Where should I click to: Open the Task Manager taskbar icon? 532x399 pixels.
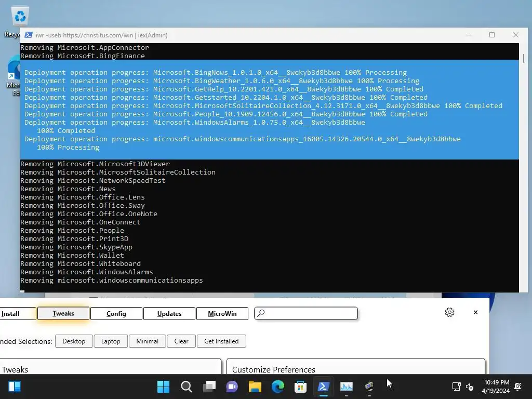click(347, 387)
